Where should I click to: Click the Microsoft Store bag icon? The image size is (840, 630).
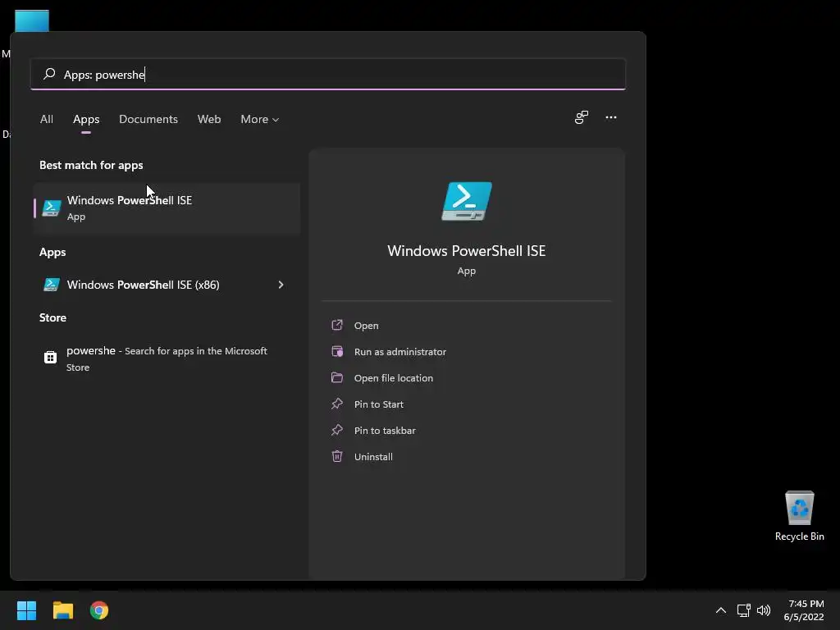point(50,358)
